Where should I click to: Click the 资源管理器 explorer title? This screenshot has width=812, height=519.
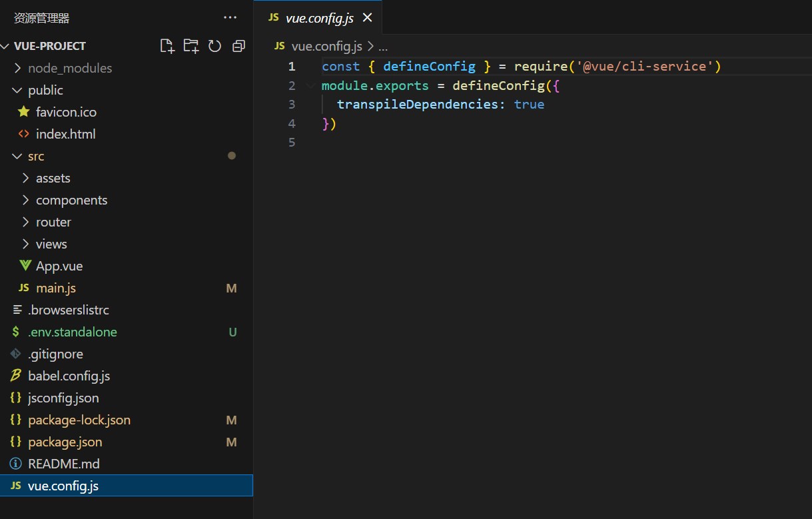pos(41,18)
